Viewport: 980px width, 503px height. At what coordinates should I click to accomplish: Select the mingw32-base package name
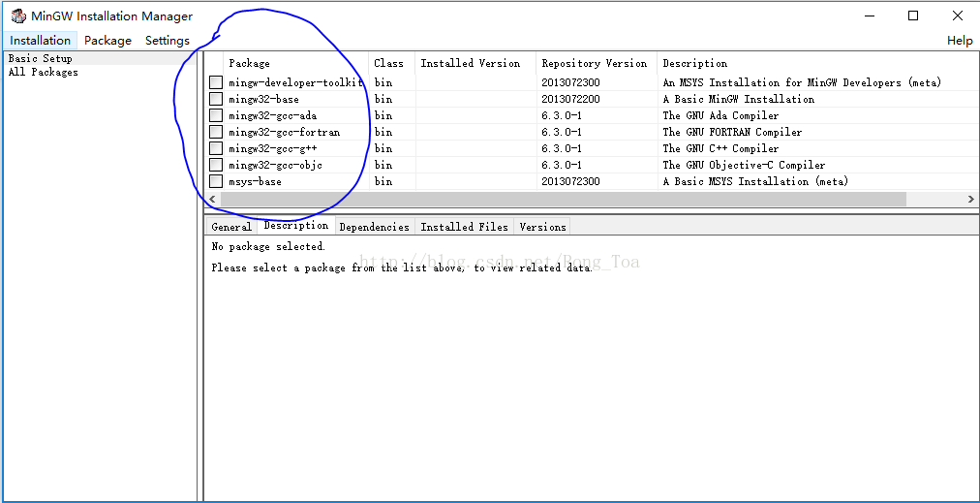coord(263,99)
